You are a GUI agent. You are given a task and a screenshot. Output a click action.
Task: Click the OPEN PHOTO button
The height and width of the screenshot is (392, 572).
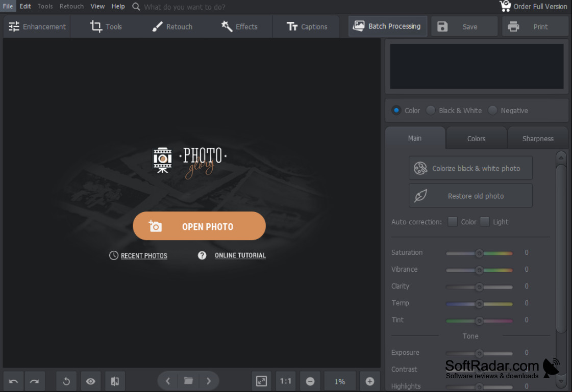199,226
